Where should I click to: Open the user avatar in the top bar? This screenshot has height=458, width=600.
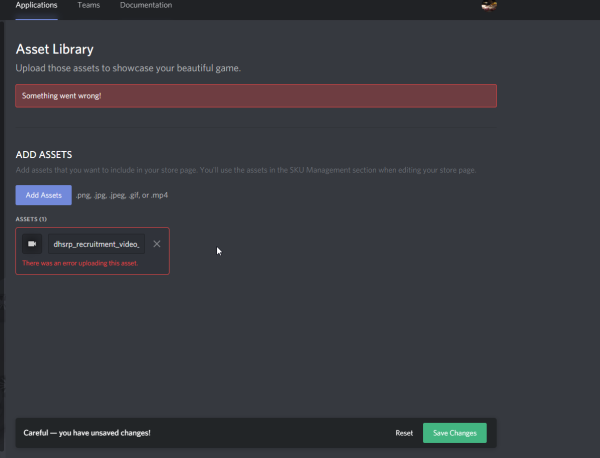[488, 6]
